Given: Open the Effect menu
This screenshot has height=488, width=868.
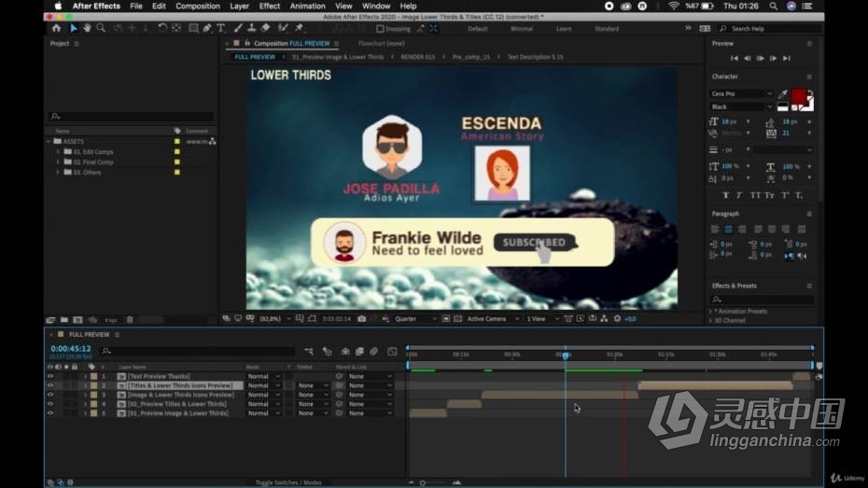Looking at the screenshot, I should [x=270, y=7].
